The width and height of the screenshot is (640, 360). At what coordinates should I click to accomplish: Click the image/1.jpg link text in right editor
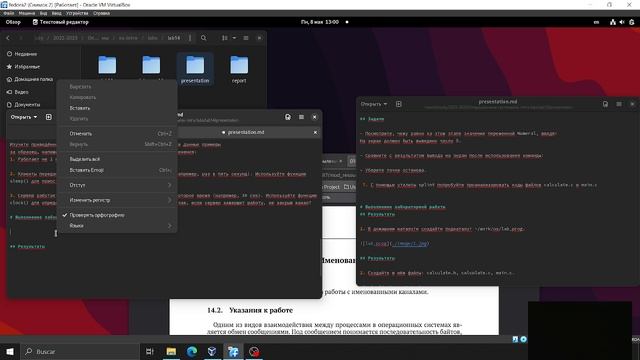(x=411, y=244)
